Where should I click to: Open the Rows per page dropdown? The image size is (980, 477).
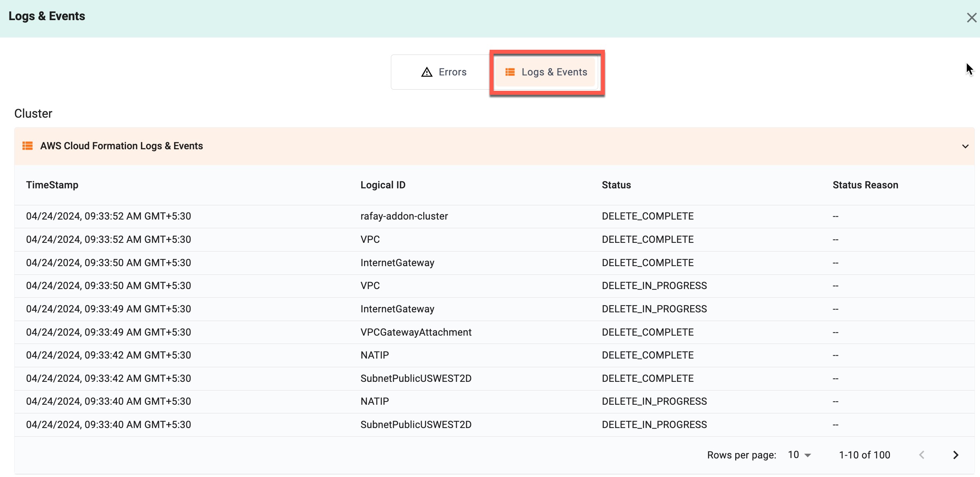click(x=800, y=455)
